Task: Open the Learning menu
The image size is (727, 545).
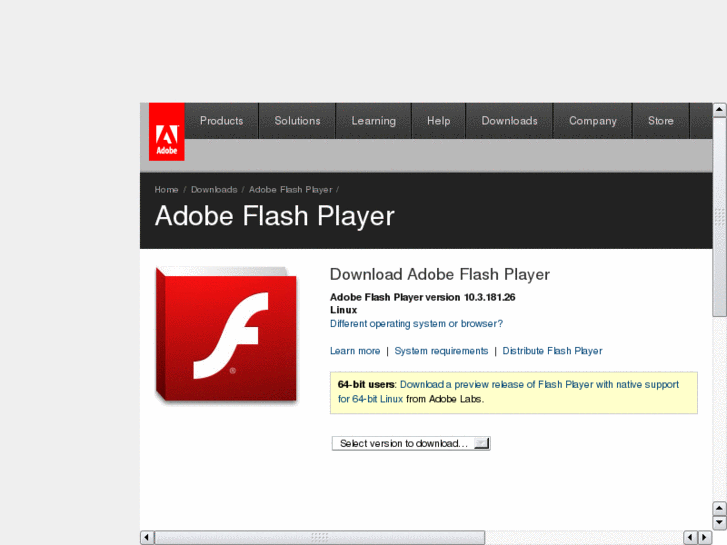Action: point(373,121)
